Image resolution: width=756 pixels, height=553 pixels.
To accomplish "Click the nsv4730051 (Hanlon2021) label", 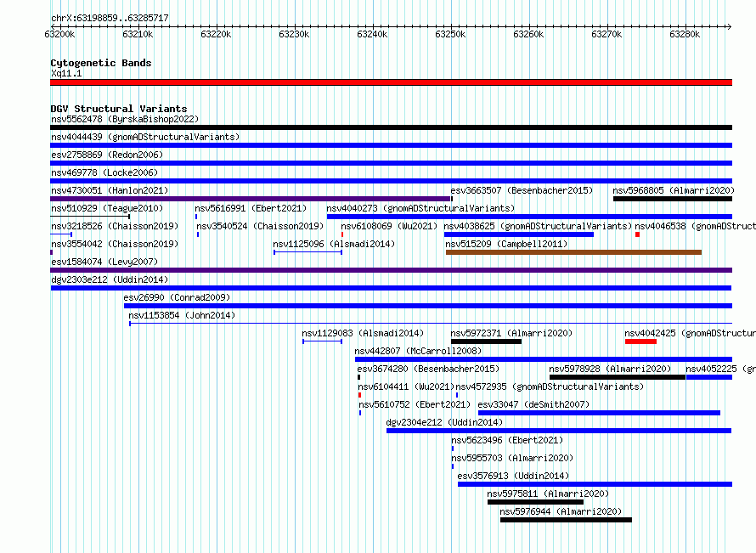I will (x=110, y=190).
